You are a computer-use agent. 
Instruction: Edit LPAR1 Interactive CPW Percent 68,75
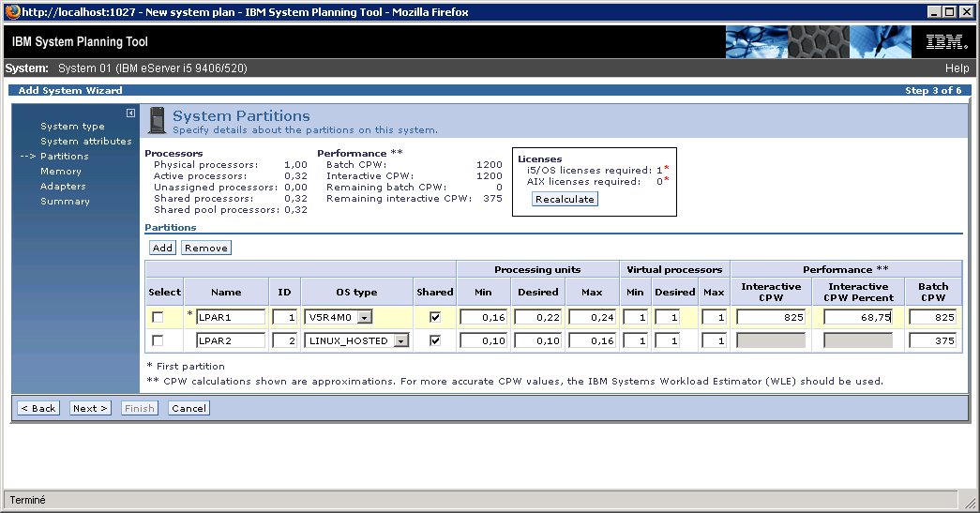[858, 317]
